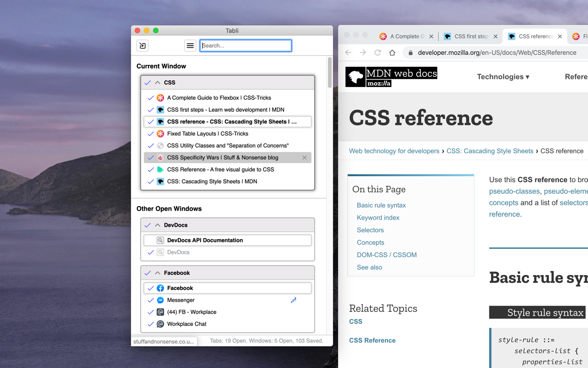Toggle the saved checkmark on the CSS window
588x368 pixels.
(x=147, y=82)
